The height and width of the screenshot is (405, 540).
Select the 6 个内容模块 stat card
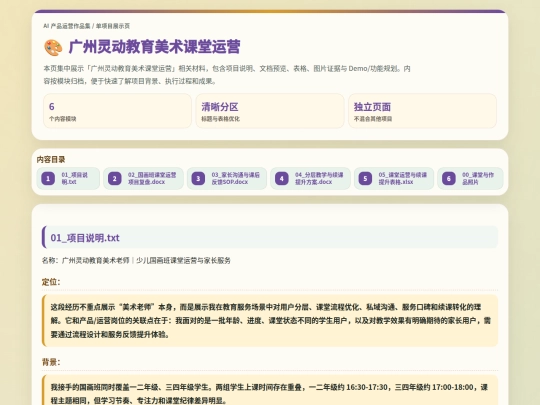point(117,111)
